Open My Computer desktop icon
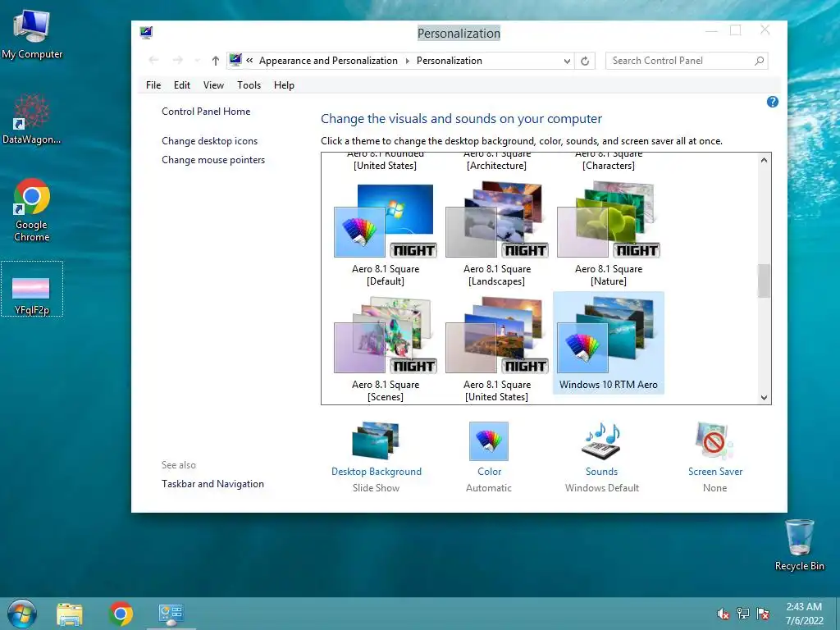This screenshot has height=630, width=840. pos(32,34)
